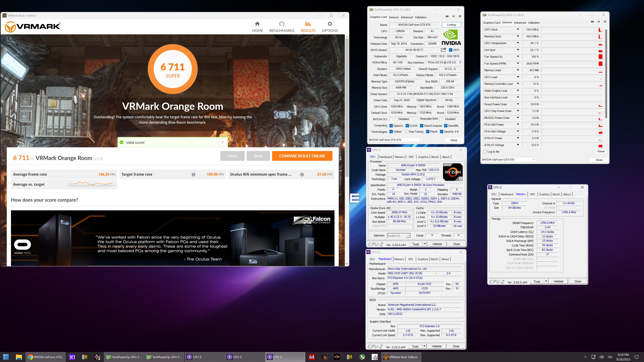Open AMD Ryzen Master taskbar icon
644x362 pixels.
337,357
